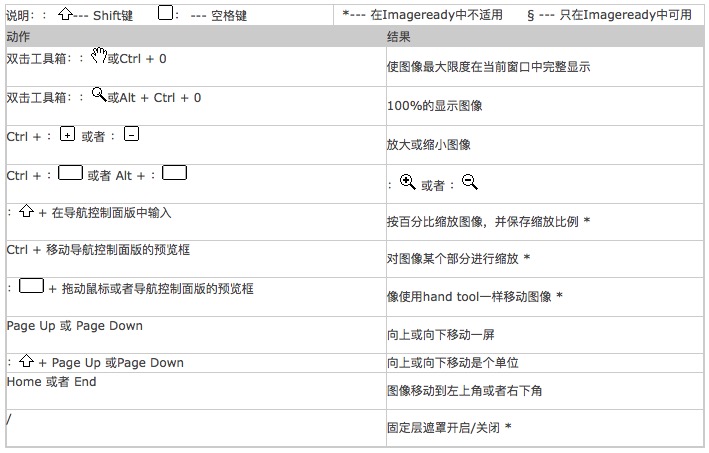This screenshot has height=453, width=709.
Task: Click the zoom-out magnifier icon in the result column
Action: pyautogui.click(x=470, y=183)
